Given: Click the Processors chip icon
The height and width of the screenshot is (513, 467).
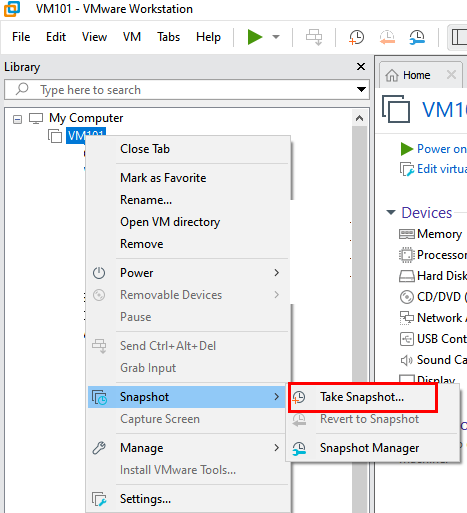Looking at the screenshot, I should (x=407, y=255).
